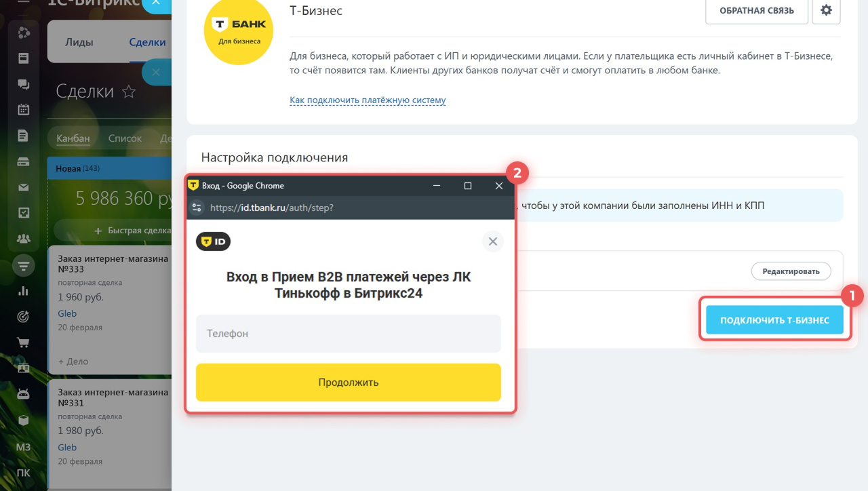
Task: Open the mail envelope icon in sidebar
Action: pos(24,188)
